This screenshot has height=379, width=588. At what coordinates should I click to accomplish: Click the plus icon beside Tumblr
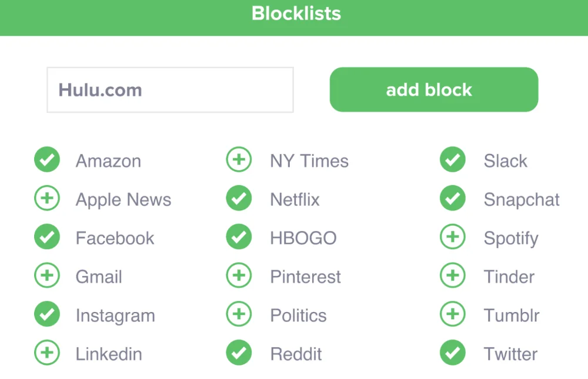tap(453, 314)
